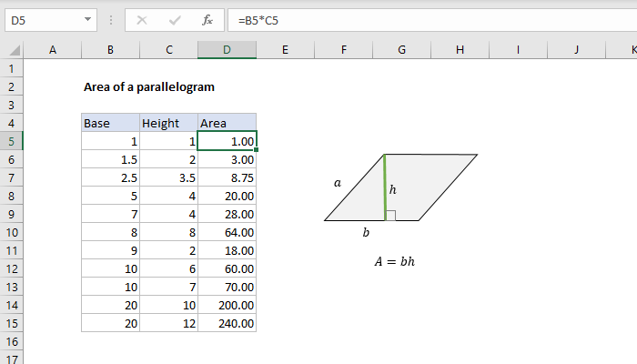Select row 8 header
The height and width of the screenshot is (364, 637).
click(11, 197)
